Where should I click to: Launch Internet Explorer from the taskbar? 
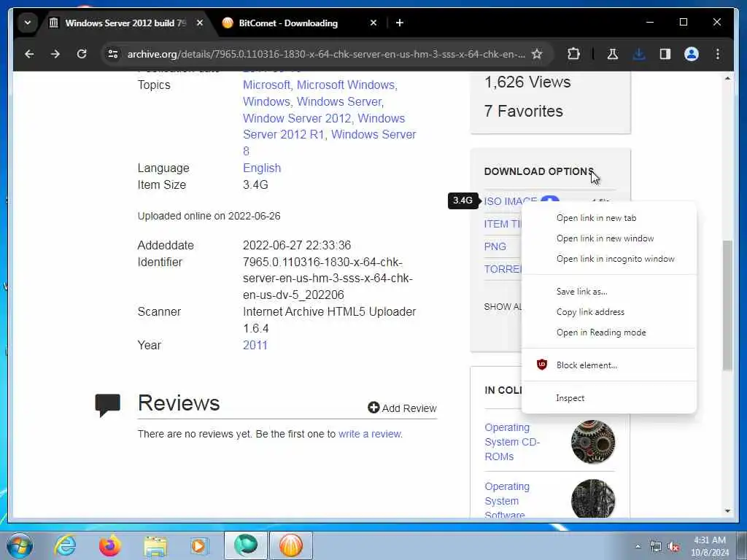65,545
